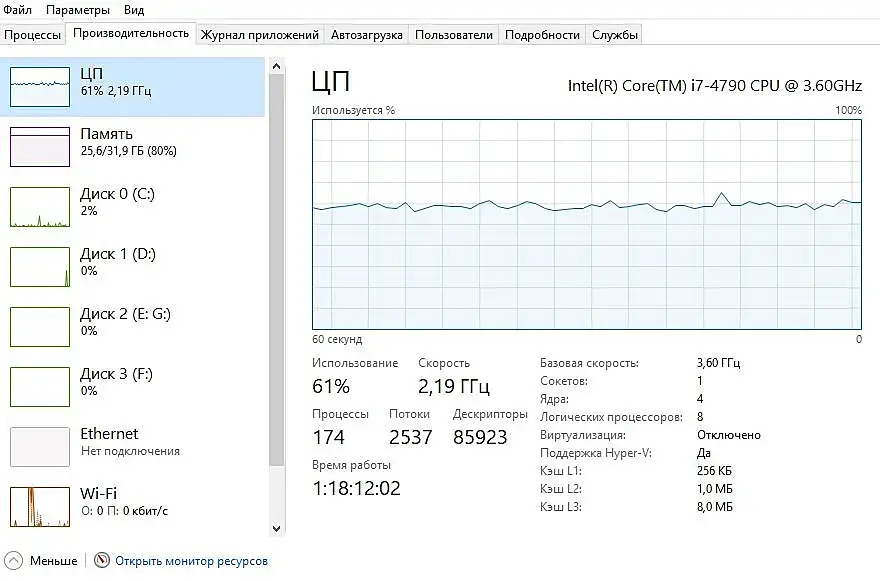Switch to the Пользователи tab
Screen dimensions: 880x581
tap(453, 35)
